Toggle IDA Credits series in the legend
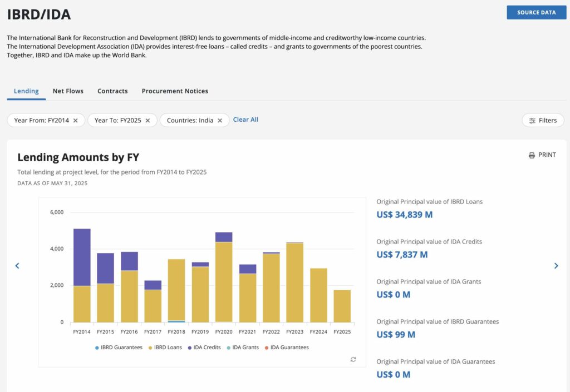 (204, 348)
